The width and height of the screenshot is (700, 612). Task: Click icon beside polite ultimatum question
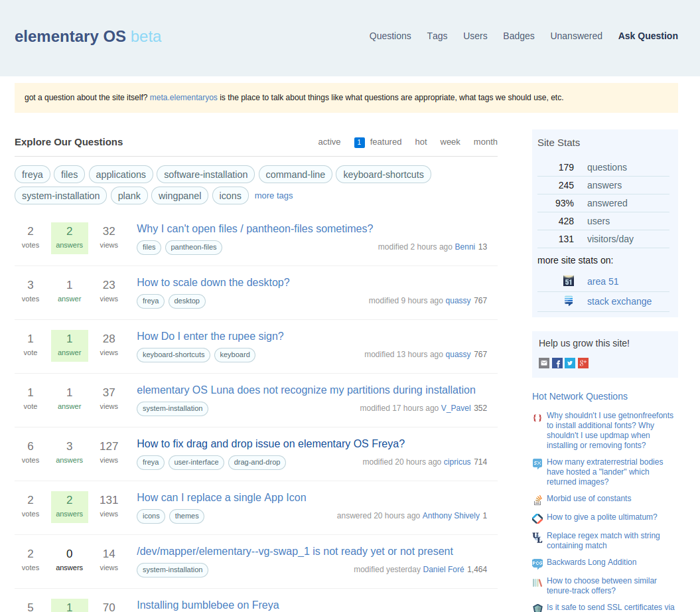click(x=537, y=518)
